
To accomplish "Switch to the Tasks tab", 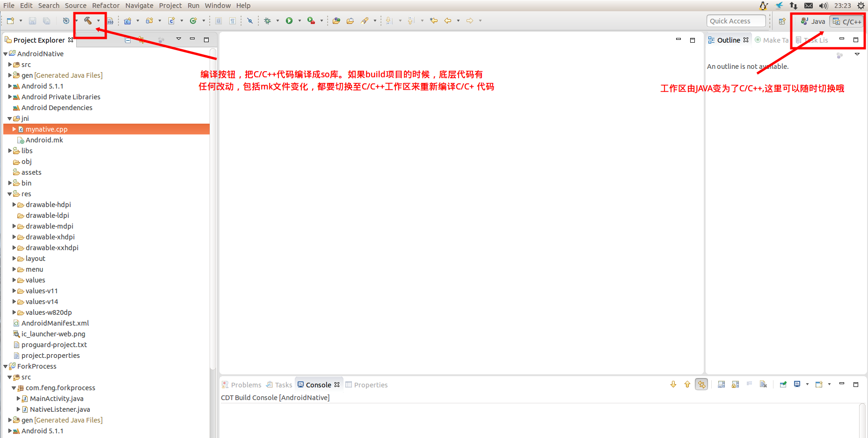I will (279, 385).
